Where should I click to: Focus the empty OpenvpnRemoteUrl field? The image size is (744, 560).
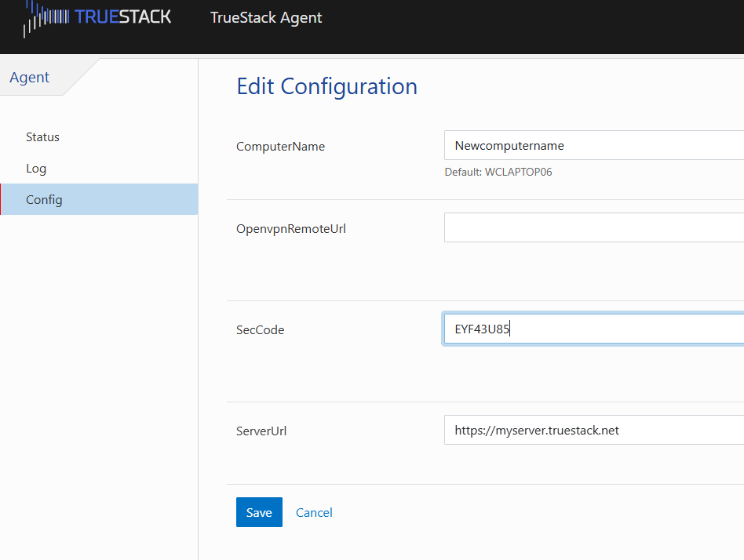593,227
